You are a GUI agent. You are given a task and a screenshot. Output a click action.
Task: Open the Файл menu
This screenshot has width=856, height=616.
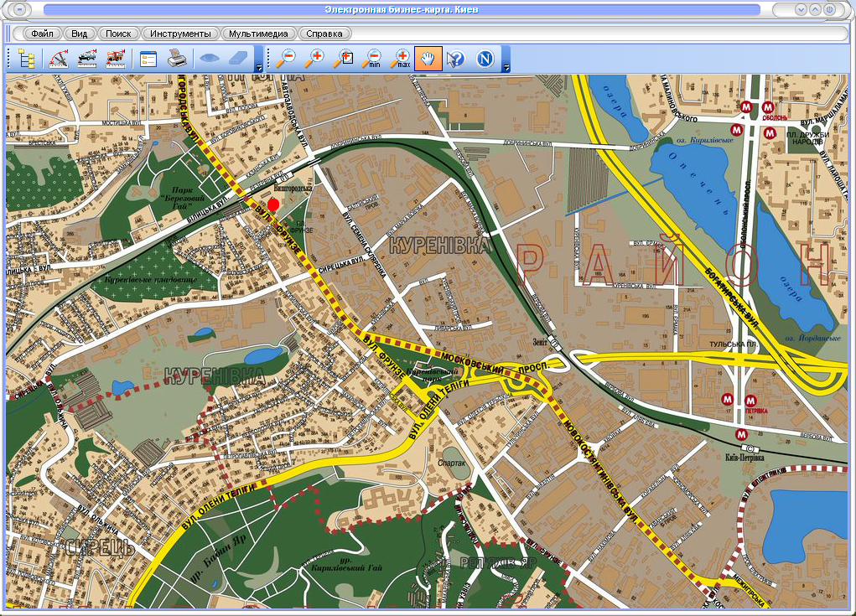pyautogui.click(x=42, y=34)
